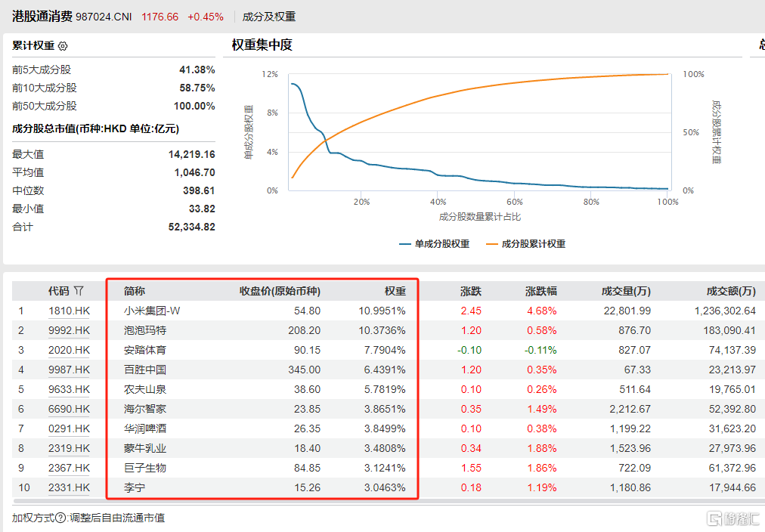Image resolution: width=765 pixels, height=532 pixels.
Task: Open stock code link 2319.HK
Action: 69,448
